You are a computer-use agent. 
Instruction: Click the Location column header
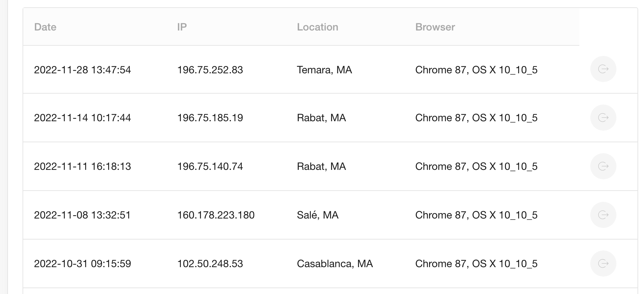point(317,27)
